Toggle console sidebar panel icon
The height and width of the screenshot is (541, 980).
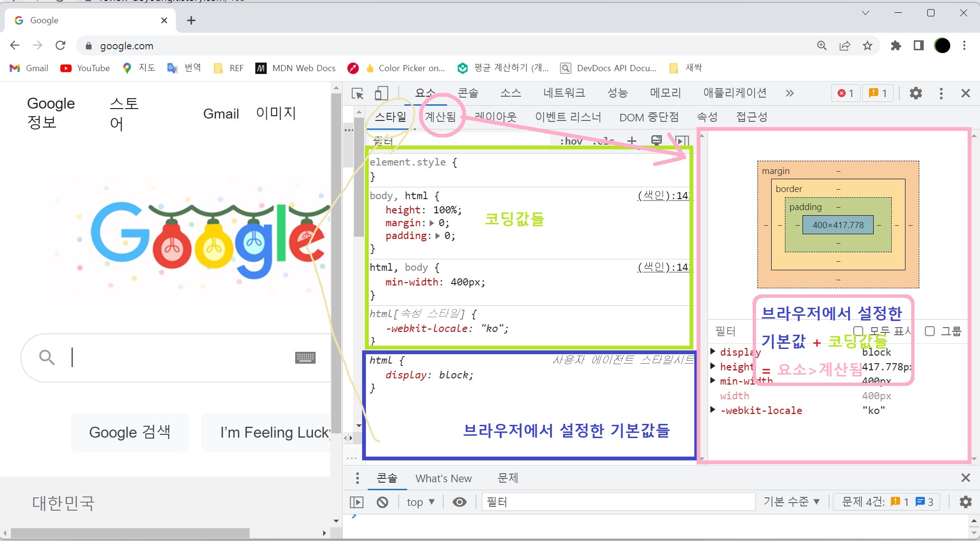(x=356, y=502)
